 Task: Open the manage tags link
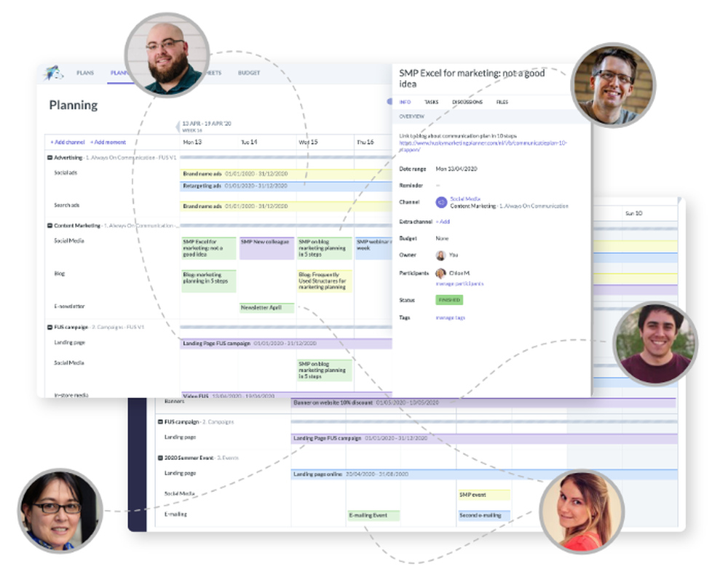pyautogui.click(x=451, y=318)
